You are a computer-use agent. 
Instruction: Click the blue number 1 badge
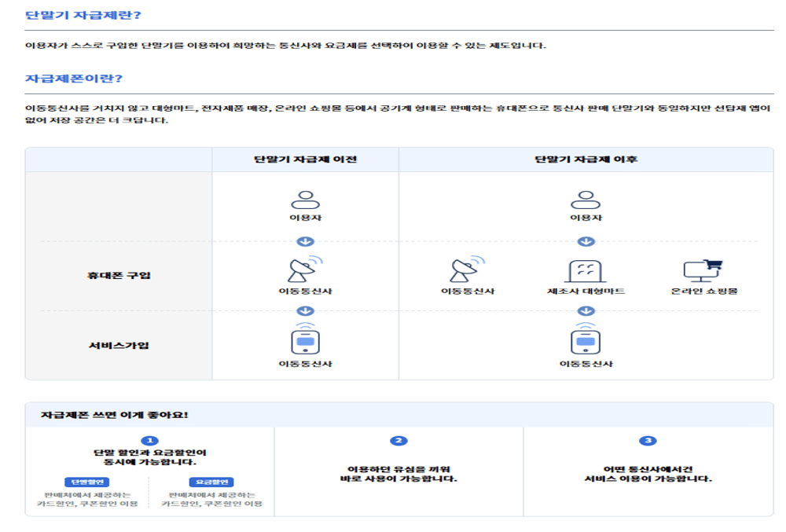[x=149, y=440]
